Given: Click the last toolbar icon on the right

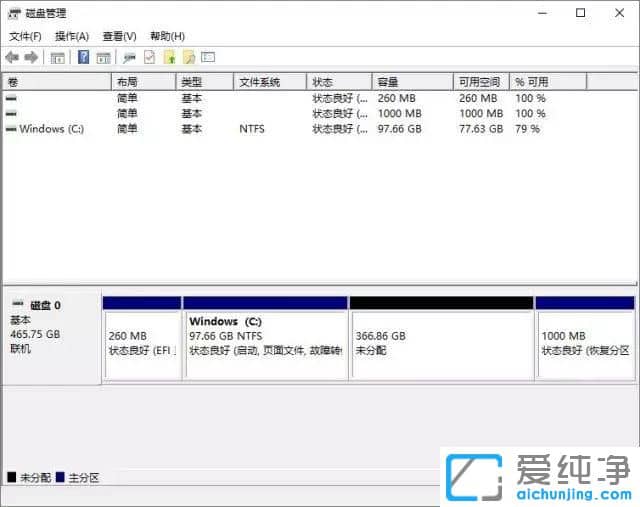Looking at the screenshot, I should click(208, 58).
